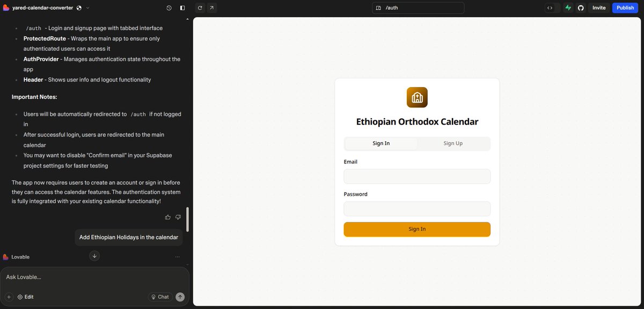
Task: Thumbs up the Lovable response
Action: coord(168,217)
